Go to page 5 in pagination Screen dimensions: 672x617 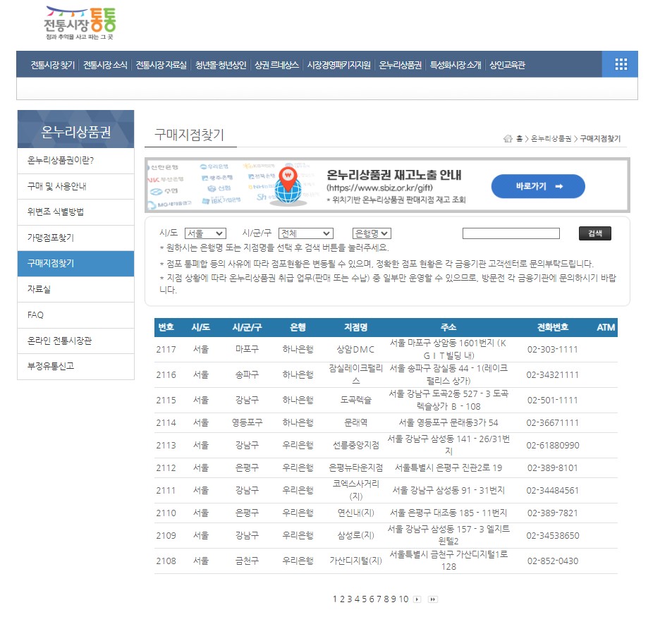click(x=364, y=599)
